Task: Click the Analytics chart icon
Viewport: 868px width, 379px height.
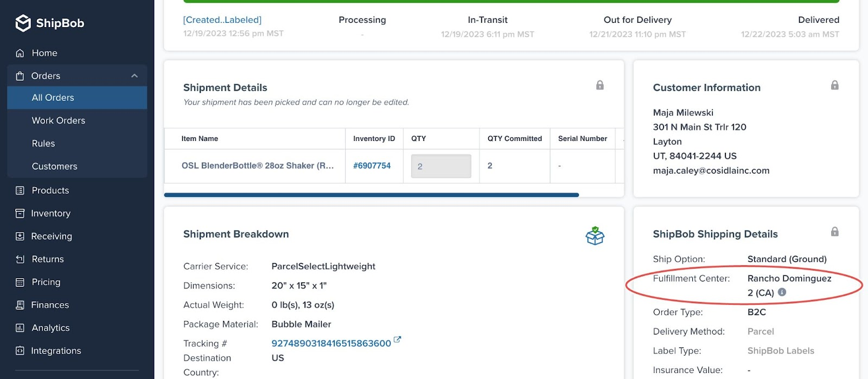Action: click(x=20, y=328)
